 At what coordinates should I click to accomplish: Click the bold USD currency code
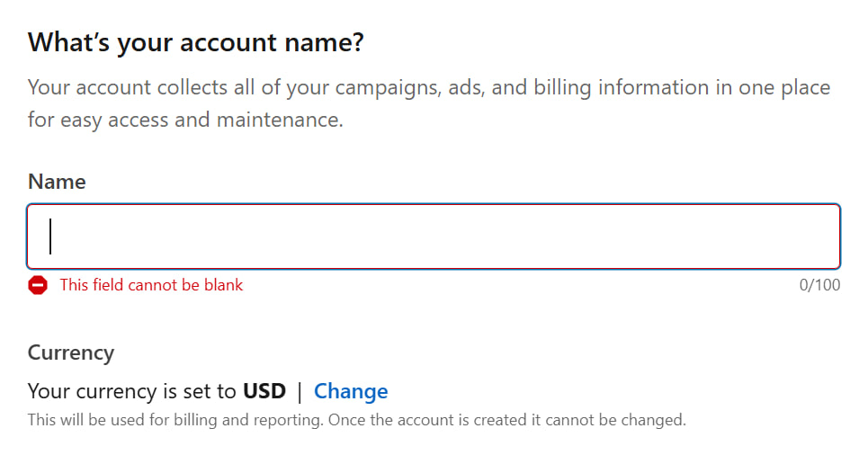[x=264, y=391]
